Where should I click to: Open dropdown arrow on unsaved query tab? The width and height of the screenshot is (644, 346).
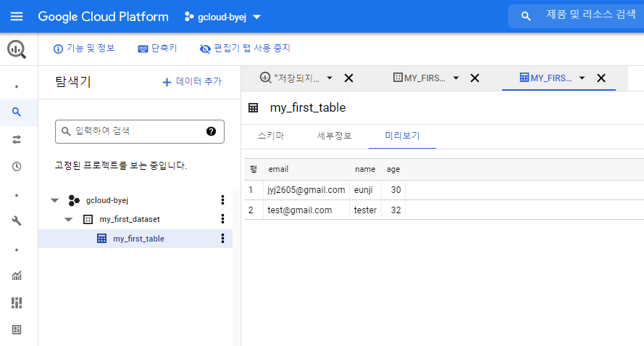click(x=330, y=78)
